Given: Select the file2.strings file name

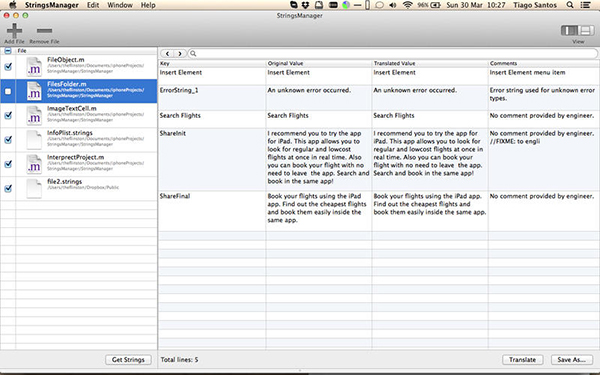Looking at the screenshot, I should pos(64,181).
